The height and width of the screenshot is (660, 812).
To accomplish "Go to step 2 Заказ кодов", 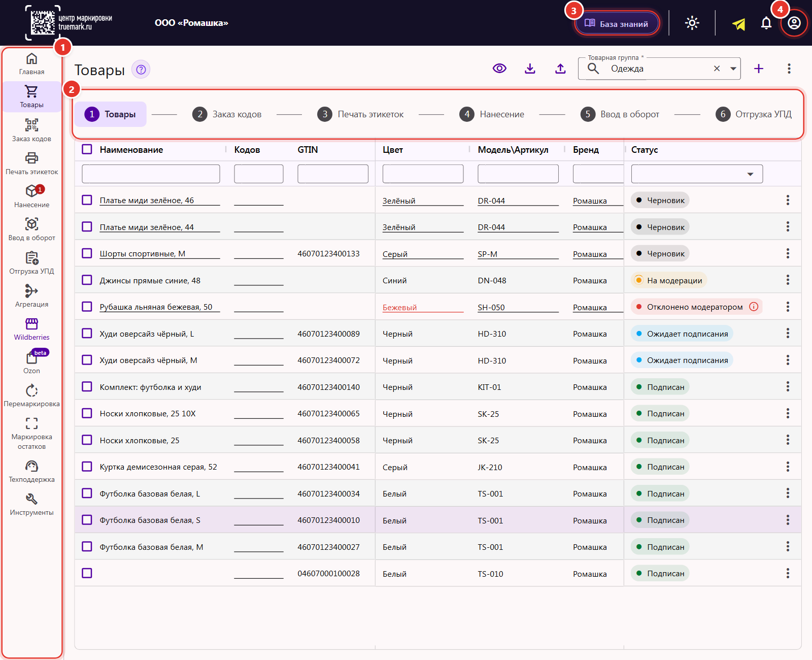I will coord(227,114).
